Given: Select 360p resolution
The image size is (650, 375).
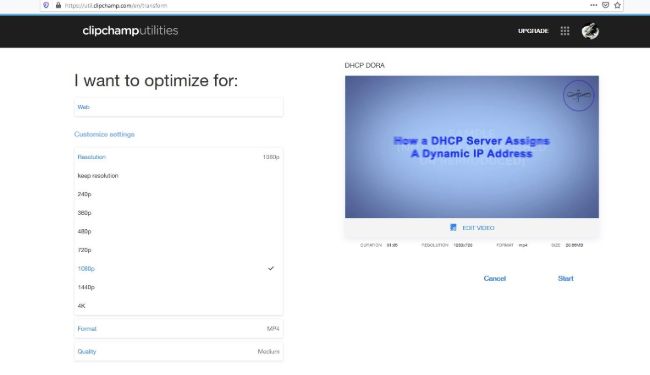Looking at the screenshot, I should pos(179,213).
